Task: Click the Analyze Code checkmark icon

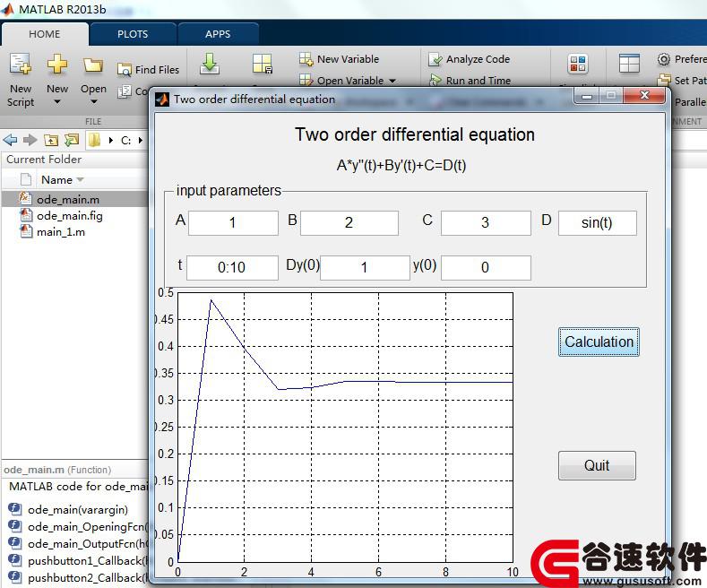Action: (435, 59)
